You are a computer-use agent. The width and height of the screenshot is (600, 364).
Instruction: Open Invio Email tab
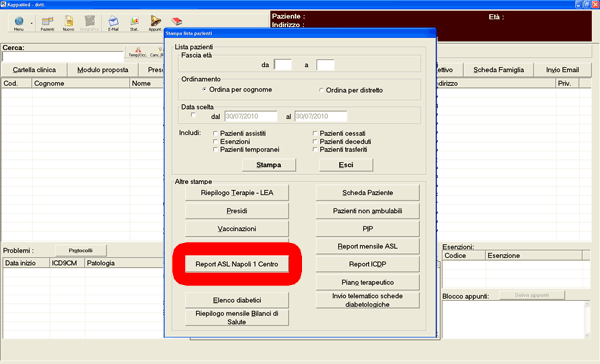(562, 70)
